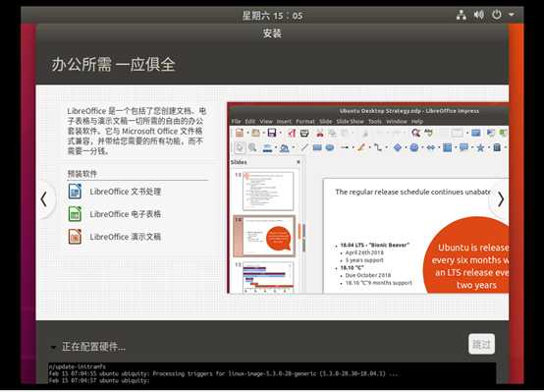The height and width of the screenshot is (392, 544).
Task: Advance to the next installer slide
Action: point(500,199)
